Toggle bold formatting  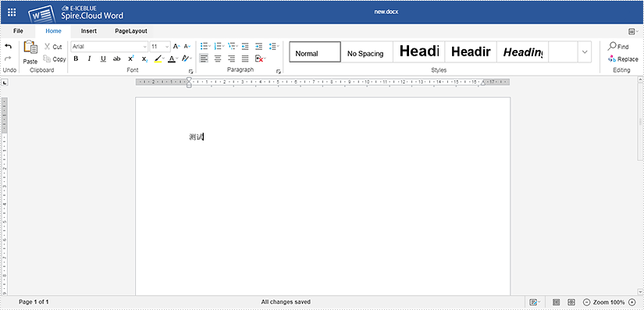pos(76,59)
